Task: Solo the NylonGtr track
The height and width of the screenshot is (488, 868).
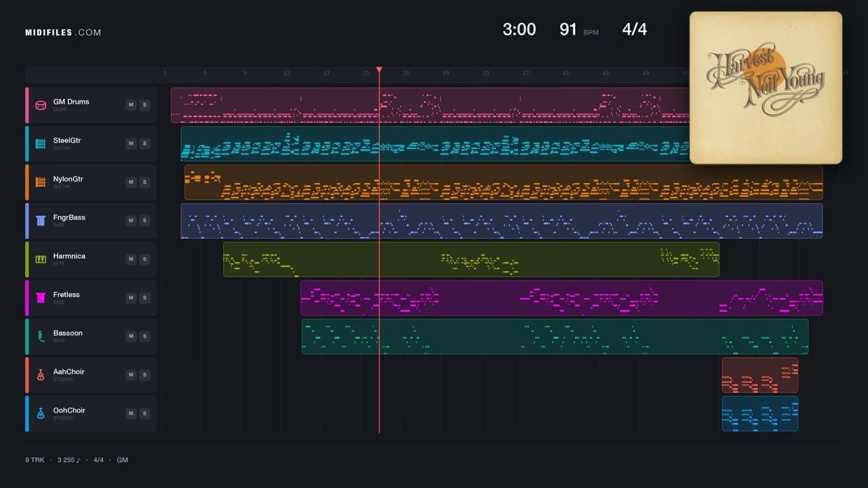Action: (x=144, y=182)
